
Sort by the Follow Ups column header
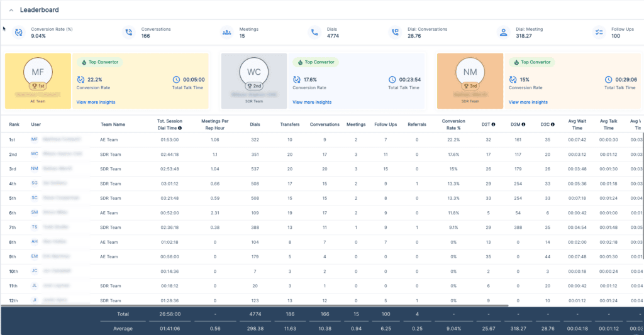tap(386, 124)
